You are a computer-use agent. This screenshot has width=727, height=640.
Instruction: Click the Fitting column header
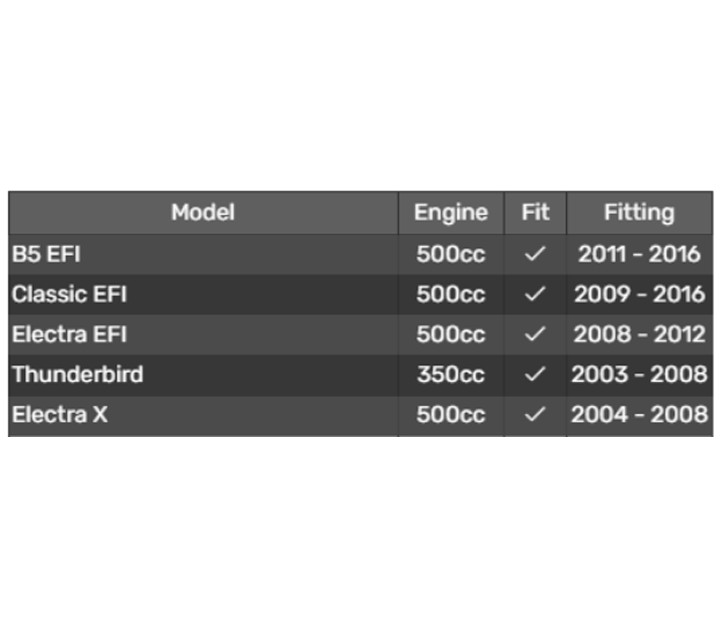(639, 212)
